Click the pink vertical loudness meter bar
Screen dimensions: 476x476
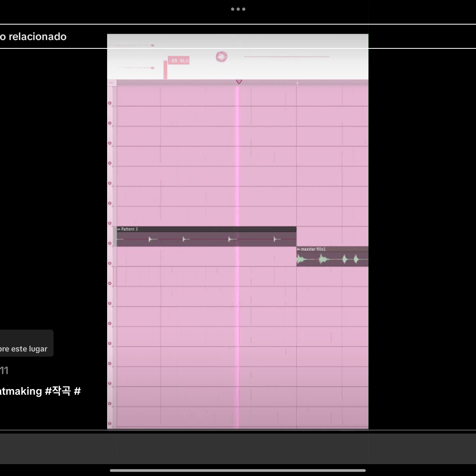pyautogui.click(x=165, y=70)
